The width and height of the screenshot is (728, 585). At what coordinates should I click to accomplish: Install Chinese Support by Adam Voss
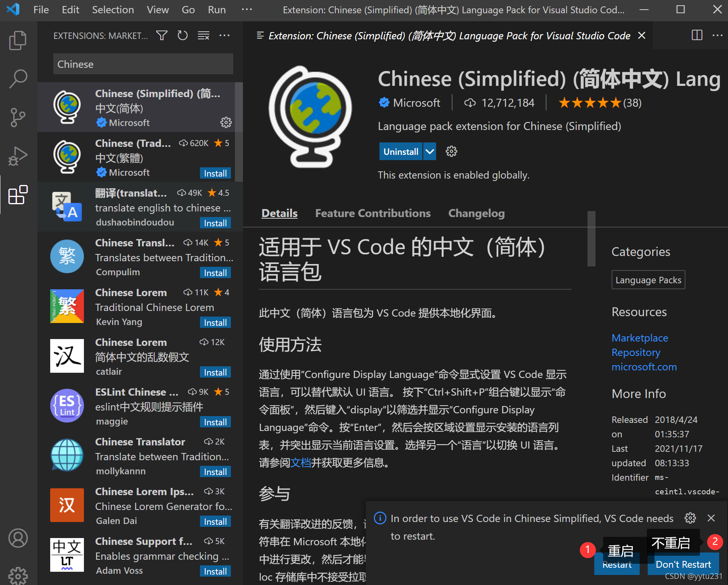click(215, 571)
